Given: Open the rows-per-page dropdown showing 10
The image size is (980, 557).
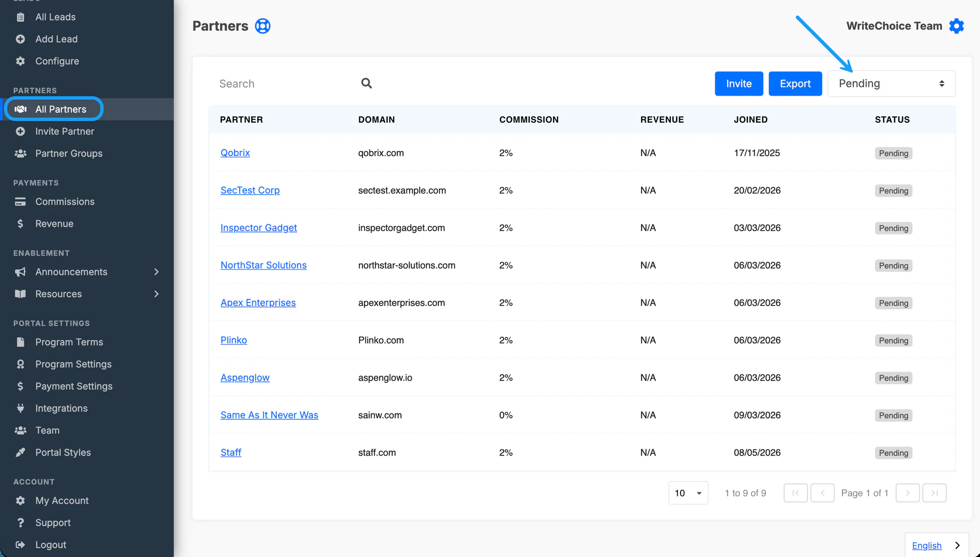Looking at the screenshot, I should [x=688, y=493].
